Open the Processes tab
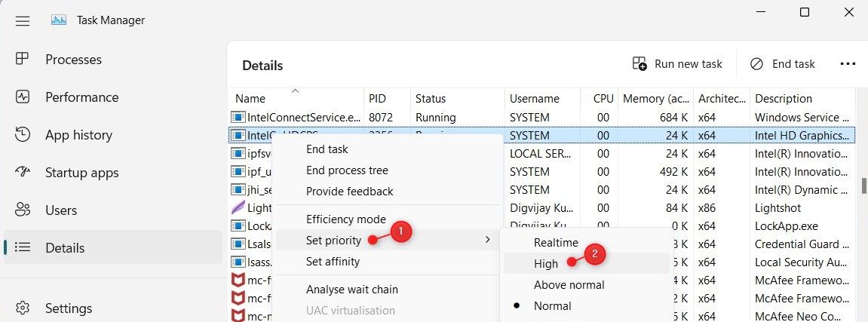 click(113, 60)
